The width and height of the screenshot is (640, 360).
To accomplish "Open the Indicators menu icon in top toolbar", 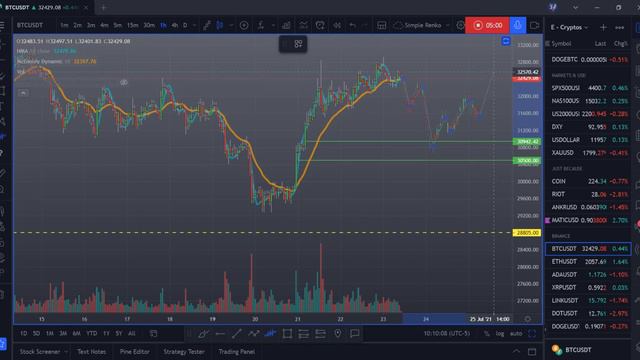I will (x=260, y=25).
